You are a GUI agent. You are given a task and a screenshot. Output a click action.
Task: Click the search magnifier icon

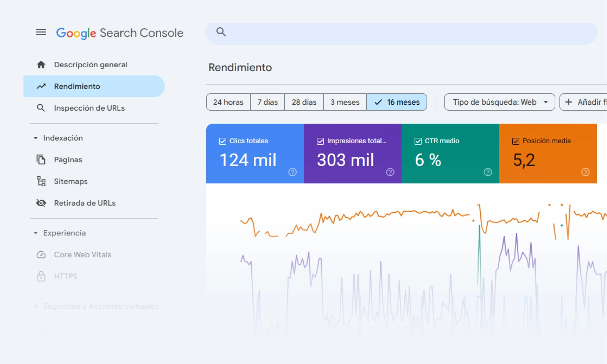pyautogui.click(x=221, y=32)
